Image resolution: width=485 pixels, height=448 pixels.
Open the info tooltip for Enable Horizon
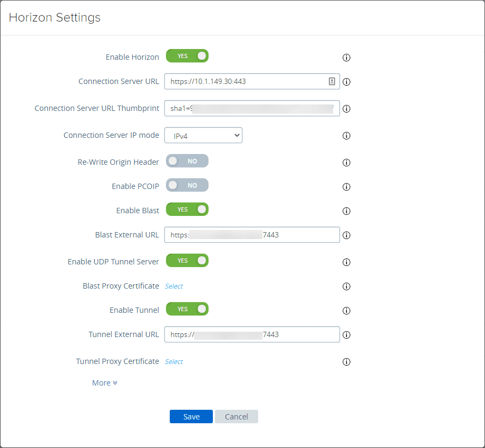tap(347, 58)
